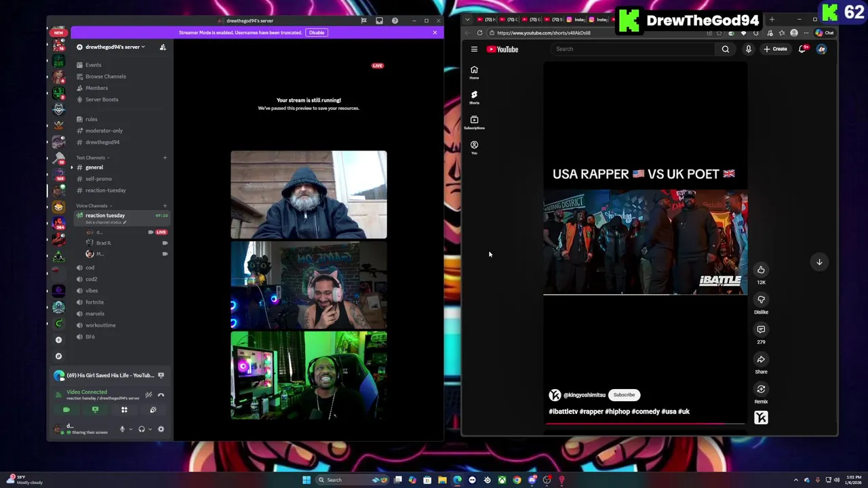Disable Streamer Mode in Discord banner
Image resolution: width=868 pixels, height=488 pixels.
pyautogui.click(x=316, y=33)
